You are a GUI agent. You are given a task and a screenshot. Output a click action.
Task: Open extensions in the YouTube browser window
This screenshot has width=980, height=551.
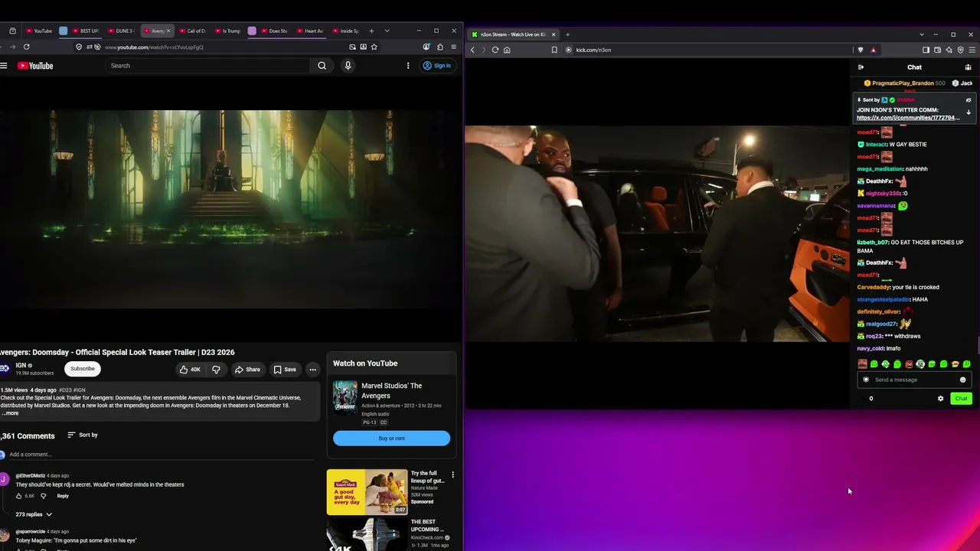(x=439, y=47)
